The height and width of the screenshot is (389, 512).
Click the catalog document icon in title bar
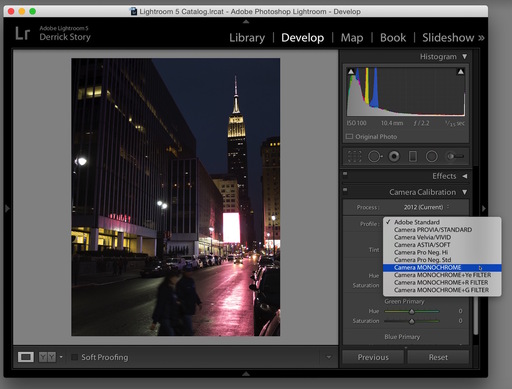[x=134, y=11]
